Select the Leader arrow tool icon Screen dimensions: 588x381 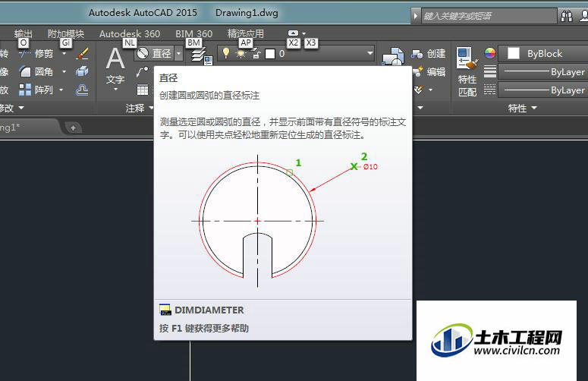[x=142, y=71]
